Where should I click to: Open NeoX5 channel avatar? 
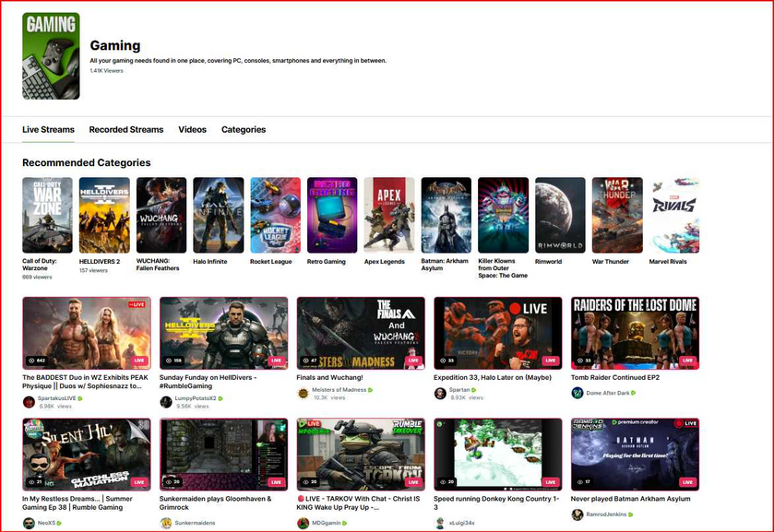point(29,523)
